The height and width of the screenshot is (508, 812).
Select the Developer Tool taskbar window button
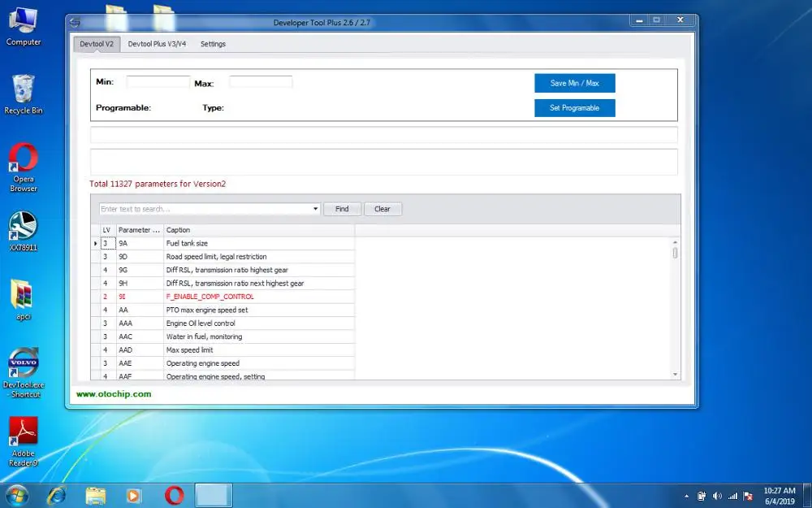214,496
